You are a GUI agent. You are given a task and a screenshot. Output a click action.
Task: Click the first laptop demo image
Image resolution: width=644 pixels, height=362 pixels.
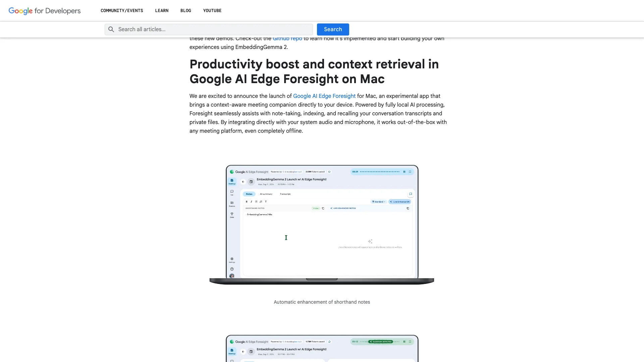pos(322,225)
